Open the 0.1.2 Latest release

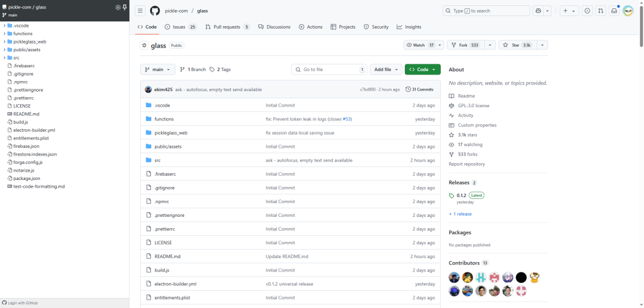(x=466, y=195)
